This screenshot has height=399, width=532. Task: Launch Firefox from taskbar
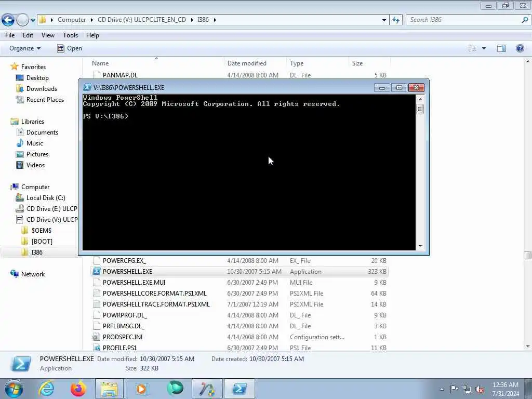point(78,389)
